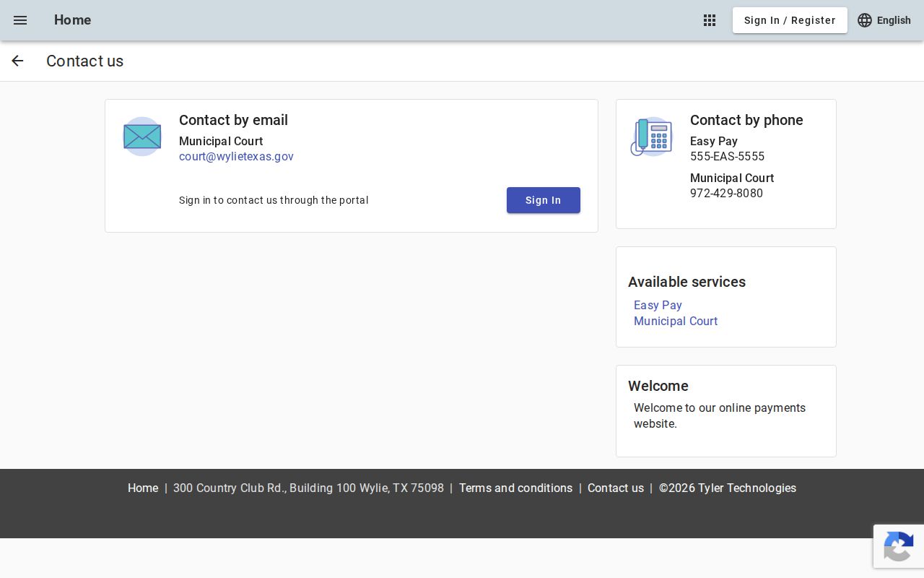Click the blue Sign In button
The width and height of the screenshot is (924, 578).
[544, 200]
